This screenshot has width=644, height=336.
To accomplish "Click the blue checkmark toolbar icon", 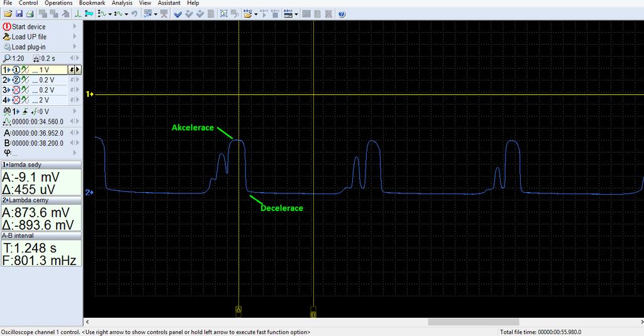I will point(178,14).
